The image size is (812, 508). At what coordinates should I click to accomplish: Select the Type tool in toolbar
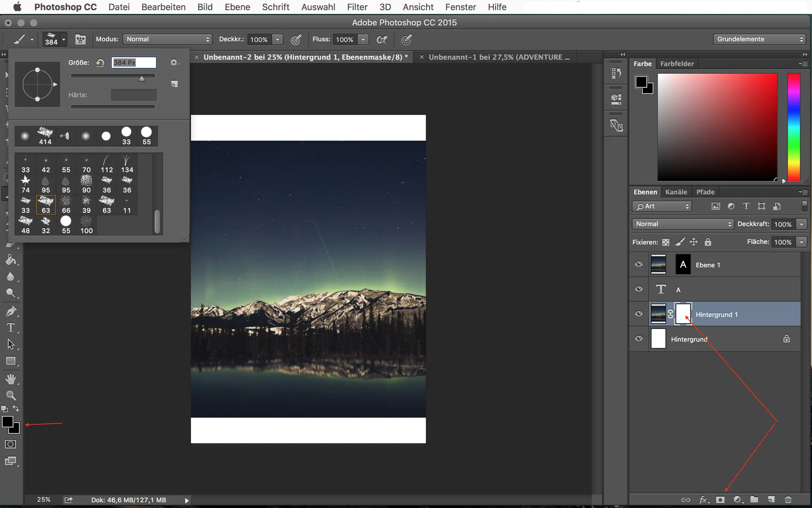click(11, 327)
